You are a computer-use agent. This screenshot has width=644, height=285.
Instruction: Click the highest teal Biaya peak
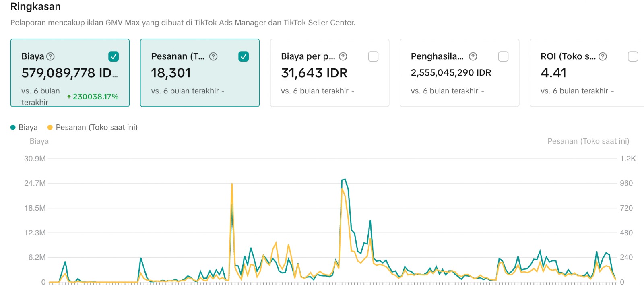345,180
